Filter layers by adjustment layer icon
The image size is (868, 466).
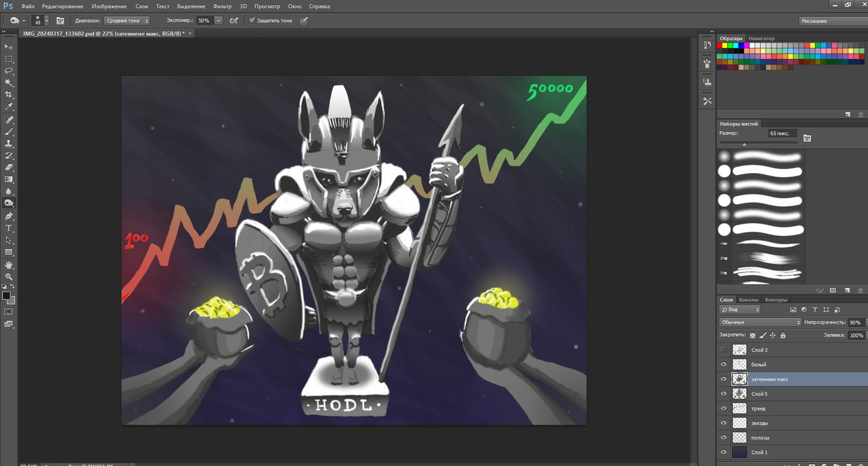coord(804,309)
